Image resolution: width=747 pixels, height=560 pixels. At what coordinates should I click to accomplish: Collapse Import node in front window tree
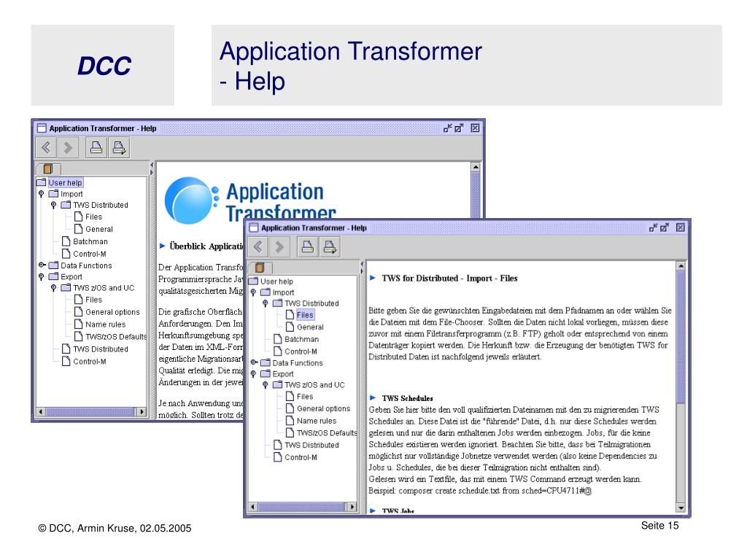[253, 292]
